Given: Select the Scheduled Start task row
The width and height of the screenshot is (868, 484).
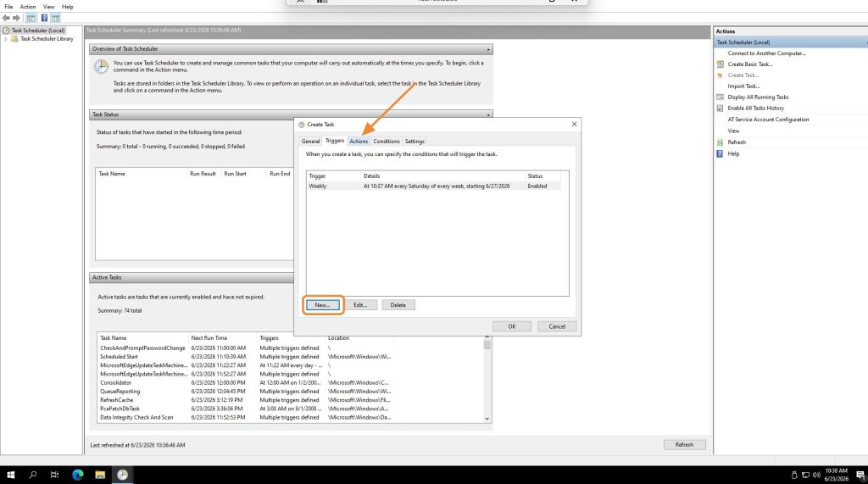Looking at the screenshot, I should tap(291, 357).
